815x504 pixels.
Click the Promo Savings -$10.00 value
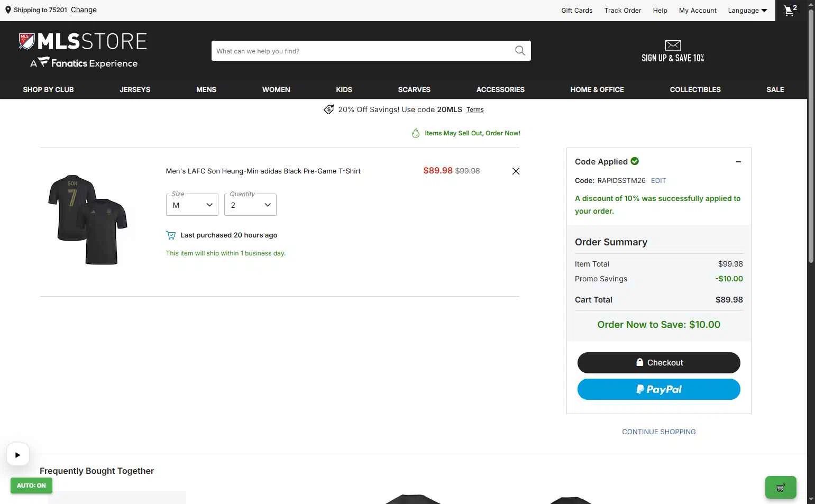pyautogui.click(x=729, y=279)
